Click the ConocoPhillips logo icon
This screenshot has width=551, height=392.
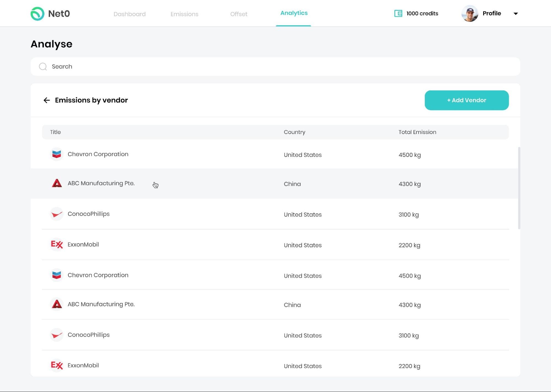[x=57, y=214]
